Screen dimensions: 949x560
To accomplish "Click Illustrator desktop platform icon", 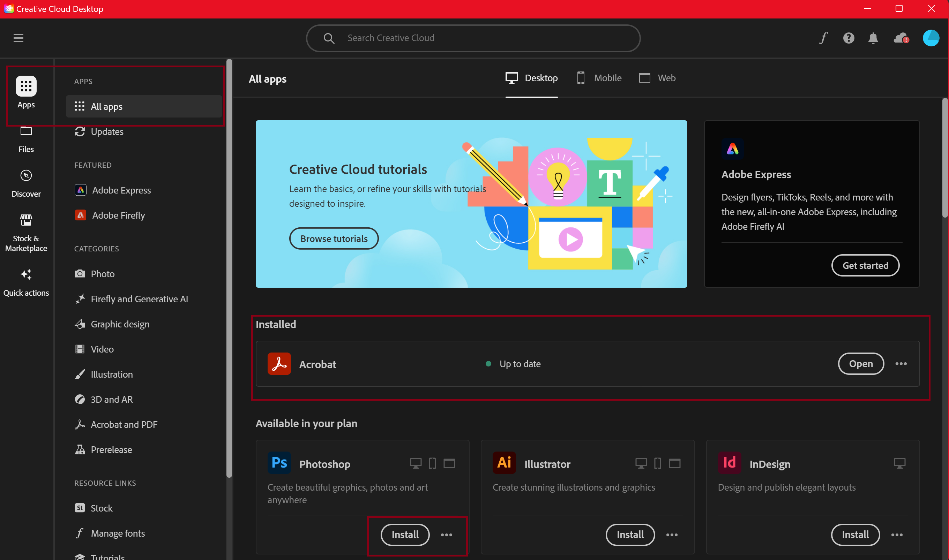I will coord(641,463).
